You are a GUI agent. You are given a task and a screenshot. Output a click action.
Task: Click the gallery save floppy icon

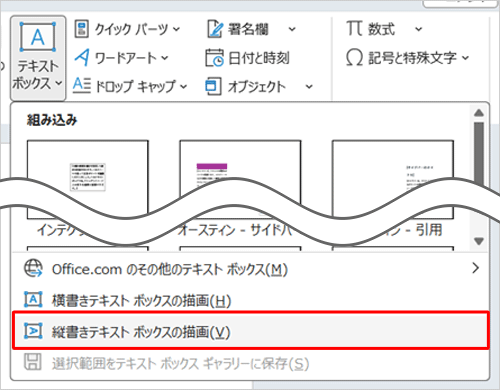pyautogui.click(x=33, y=362)
